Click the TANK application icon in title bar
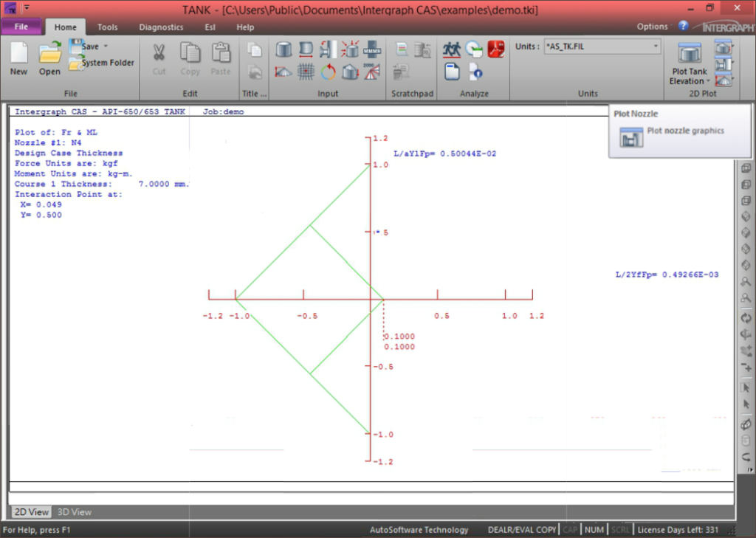Image resolution: width=756 pixels, height=538 pixels. (x=10, y=8)
